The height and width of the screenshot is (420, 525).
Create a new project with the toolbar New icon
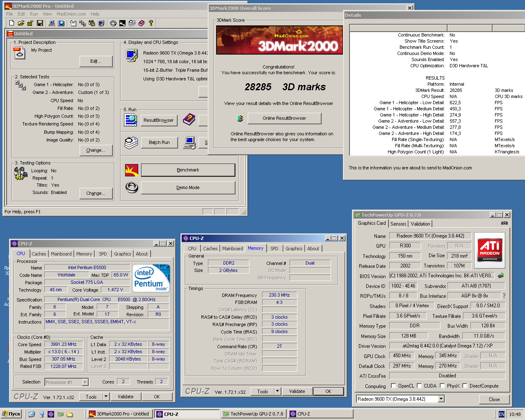pyautogui.click(x=11, y=23)
